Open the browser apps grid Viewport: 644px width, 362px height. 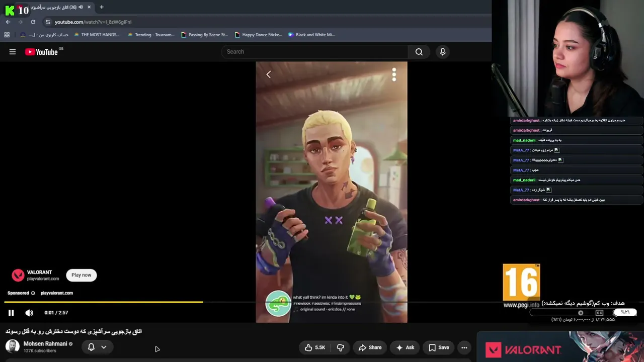[x=7, y=35]
